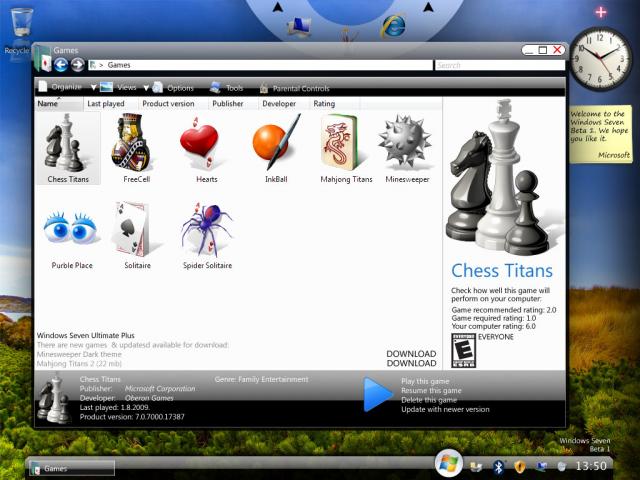Open the Views dropdown arrow
Screen dimensions: 640x480
146,88
